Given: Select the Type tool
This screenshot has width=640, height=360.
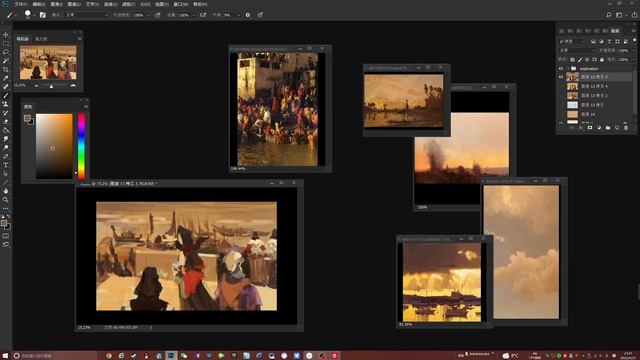Looking at the screenshot, I should tap(6, 165).
